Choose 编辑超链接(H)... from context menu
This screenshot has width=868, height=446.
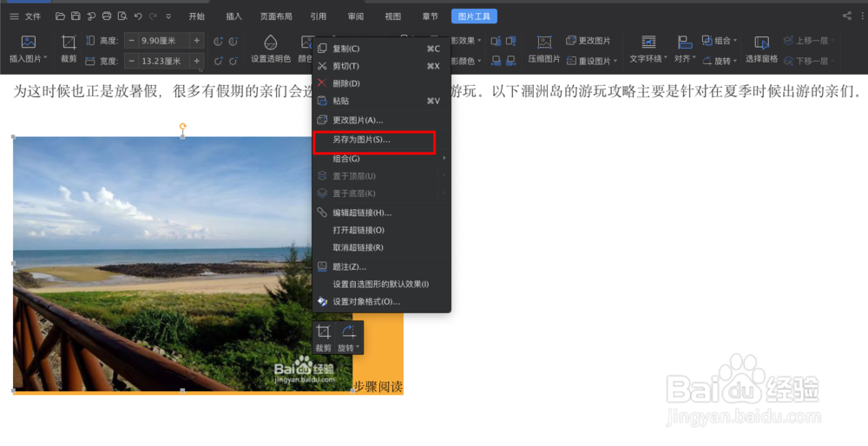tap(381, 213)
